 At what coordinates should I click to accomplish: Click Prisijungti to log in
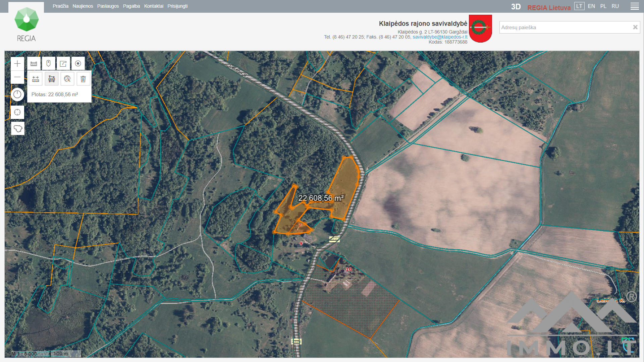point(177,6)
